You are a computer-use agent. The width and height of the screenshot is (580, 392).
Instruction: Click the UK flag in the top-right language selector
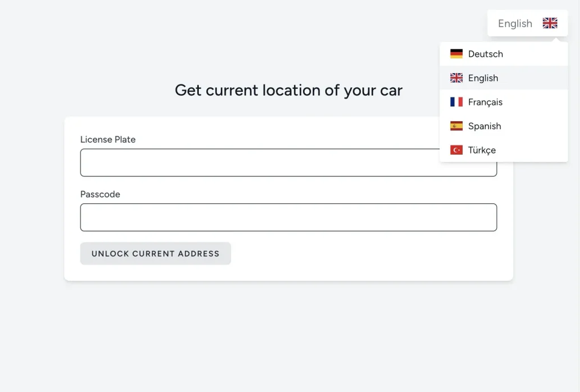549,23
